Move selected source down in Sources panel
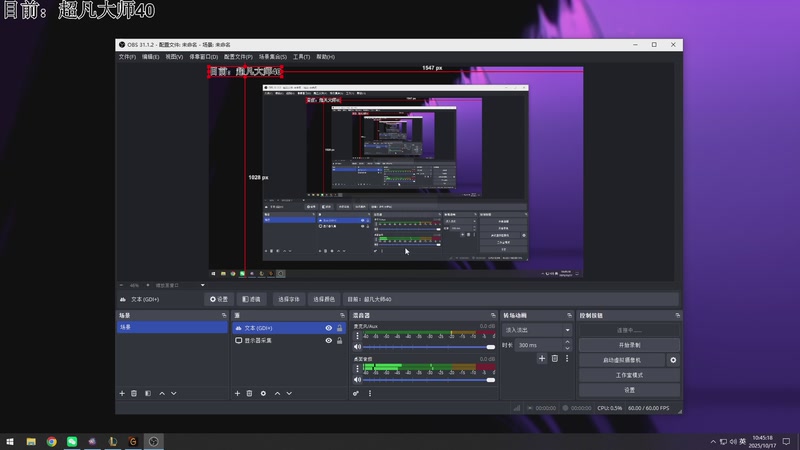 click(x=289, y=393)
